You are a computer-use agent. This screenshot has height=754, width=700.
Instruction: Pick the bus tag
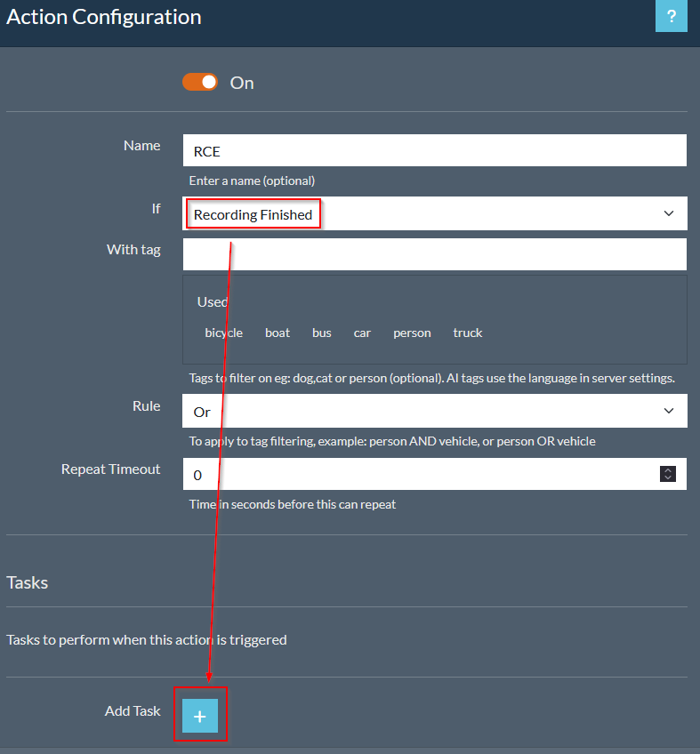coord(321,333)
